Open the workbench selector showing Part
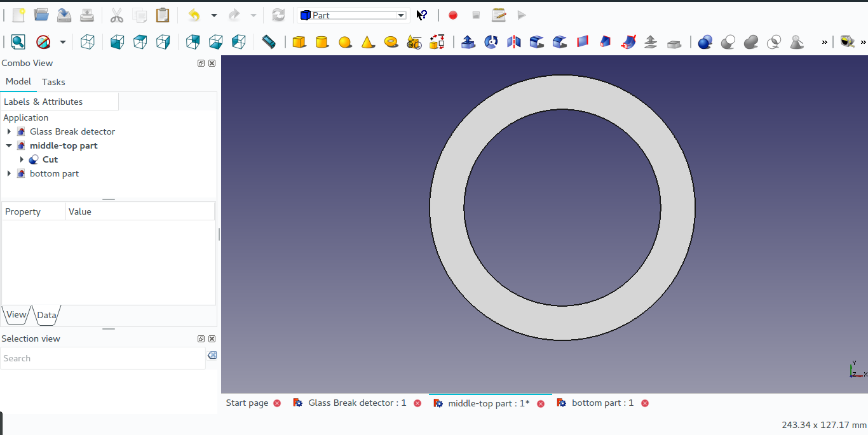This screenshot has width=868, height=435. [x=353, y=15]
